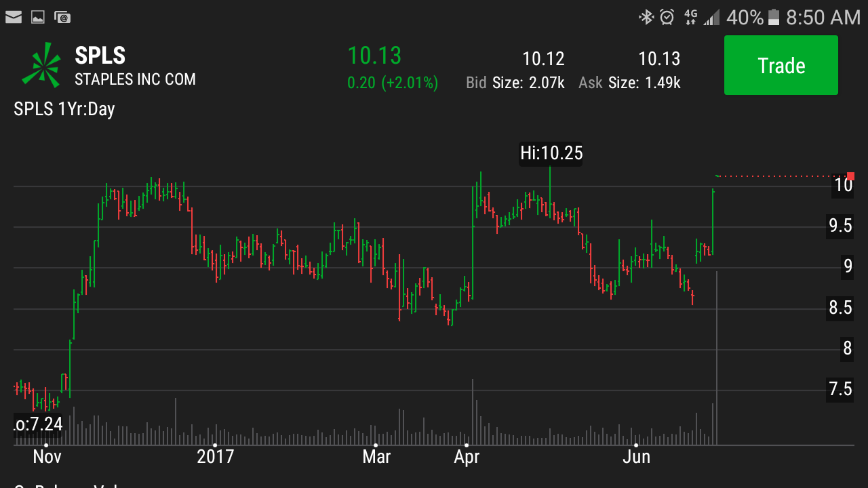
Task: Tap the 4G network indicator icon
Action: [x=691, y=18]
